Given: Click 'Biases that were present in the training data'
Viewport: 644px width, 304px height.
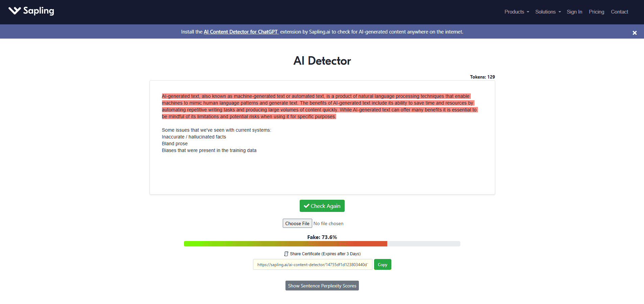Looking at the screenshot, I should (x=209, y=150).
